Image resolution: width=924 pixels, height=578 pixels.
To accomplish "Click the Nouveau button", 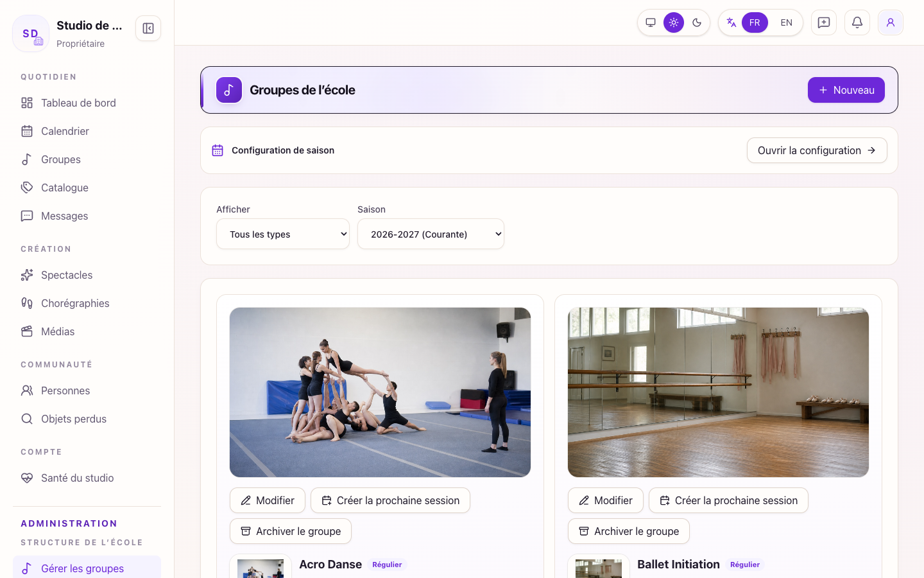I will [846, 90].
